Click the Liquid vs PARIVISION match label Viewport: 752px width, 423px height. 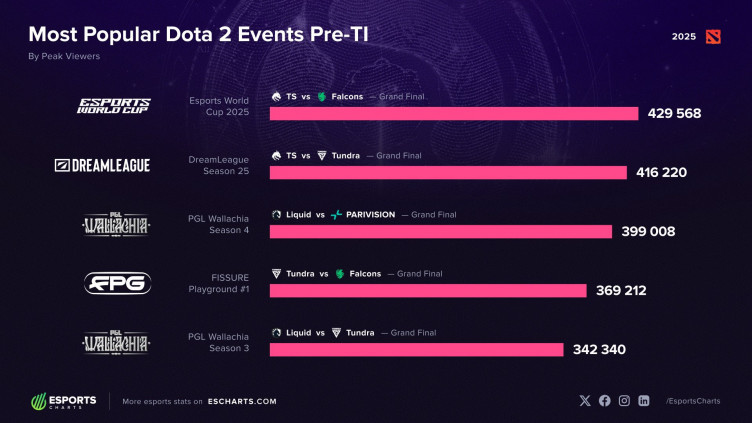pyautogui.click(x=334, y=214)
